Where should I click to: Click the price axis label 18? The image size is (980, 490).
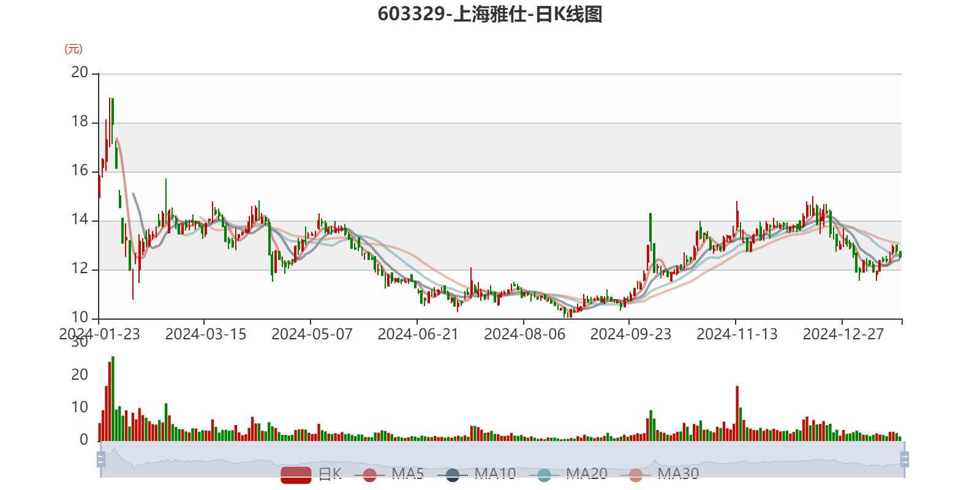tap(80, 122)
